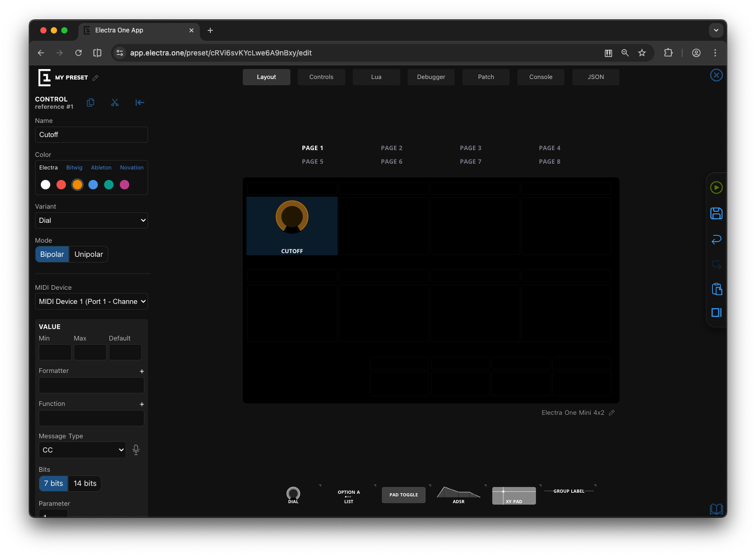This screenshot has height=556, width=756.
Task: Collapse the control sidebar panel
Action: [x=140, y=103]
